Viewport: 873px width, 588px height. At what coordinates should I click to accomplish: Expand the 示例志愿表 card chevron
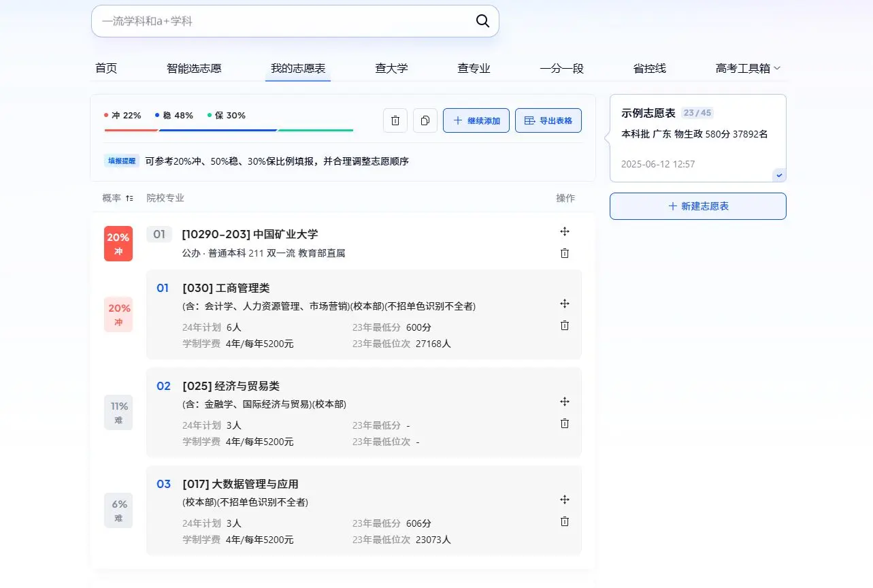coord(780,175)
